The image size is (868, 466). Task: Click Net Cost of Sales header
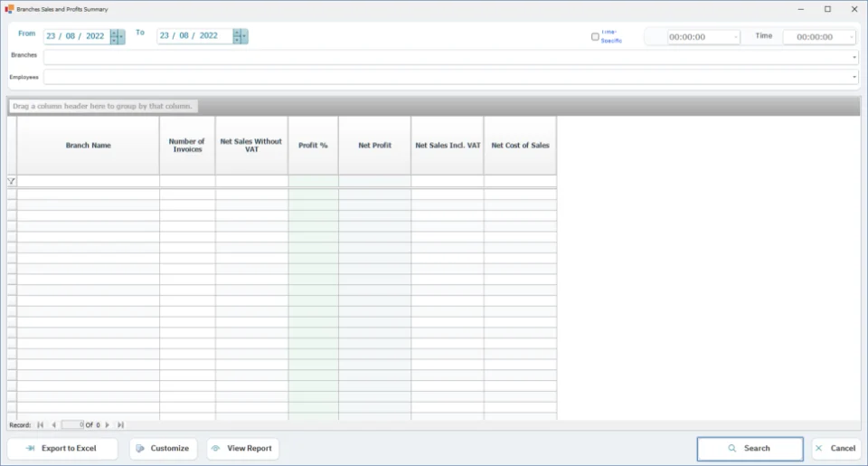click(x=521, y=145)
